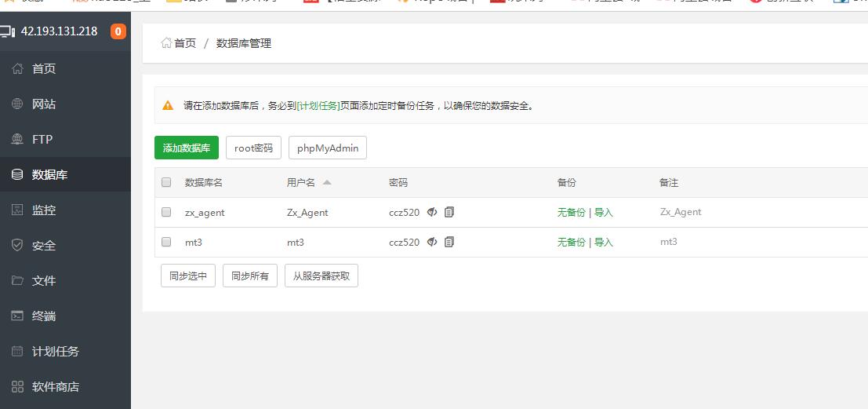The image size is (868, 409).
Task: Select the mt3 row checkbox
Action: (166, 242)
